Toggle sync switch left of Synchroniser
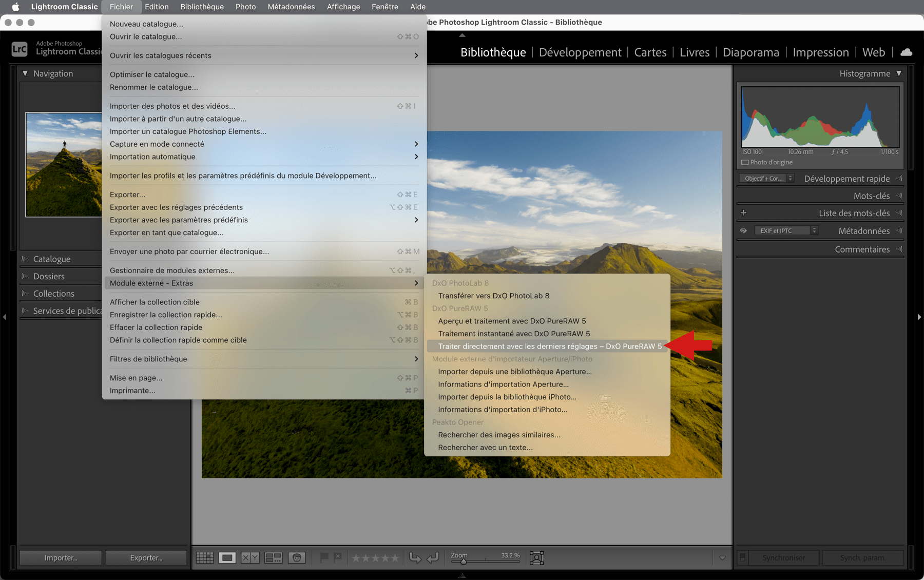This screenshot has height=580, width=924. click(742, 557)
